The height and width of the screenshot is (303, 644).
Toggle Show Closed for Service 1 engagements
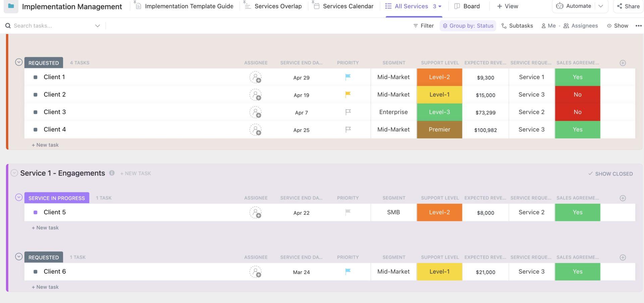click(x=610, y=174)
